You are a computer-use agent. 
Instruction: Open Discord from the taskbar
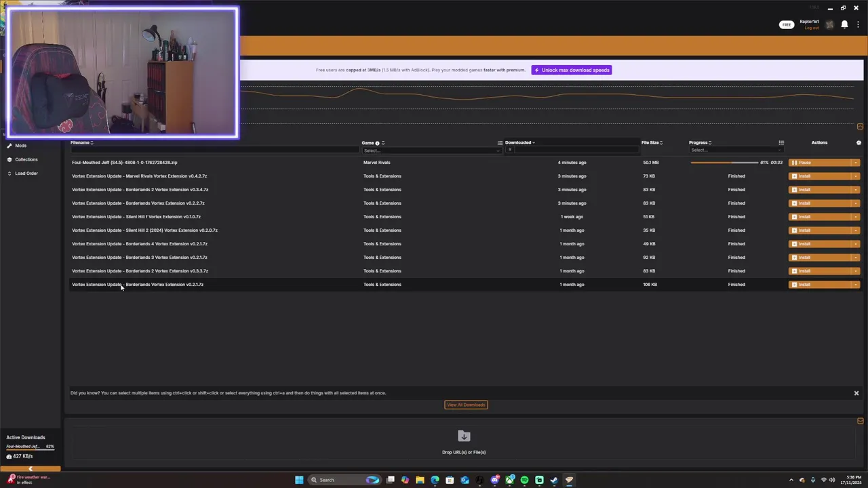pyautogui.click(x=494, y=480)
